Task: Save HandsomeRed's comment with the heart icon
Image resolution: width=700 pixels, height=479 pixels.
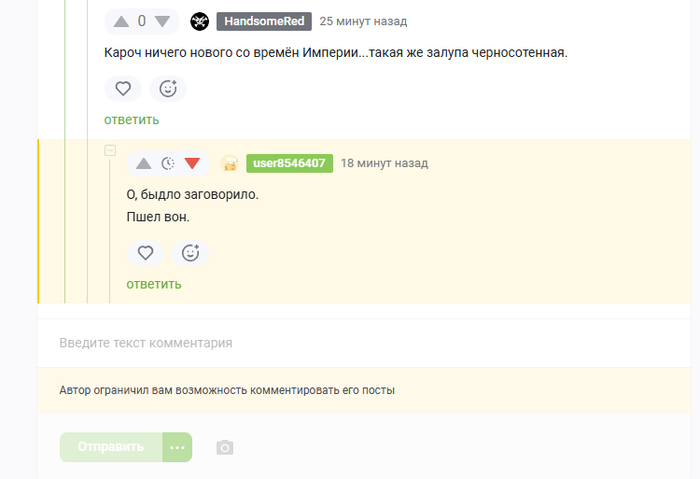Action: coord(123,89)
